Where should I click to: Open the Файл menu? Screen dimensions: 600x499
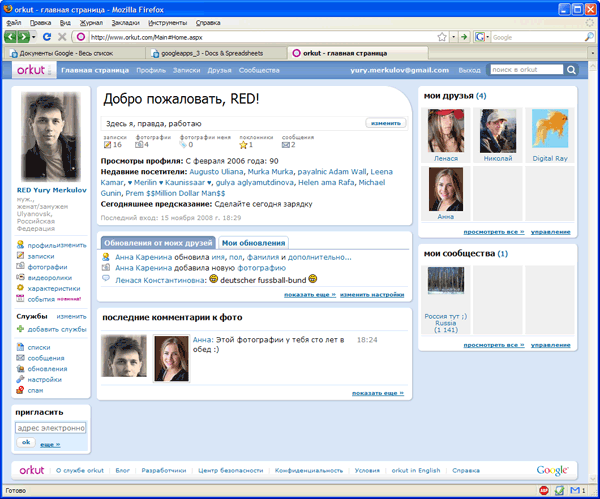pyautogui.click(x=13, y=23)
